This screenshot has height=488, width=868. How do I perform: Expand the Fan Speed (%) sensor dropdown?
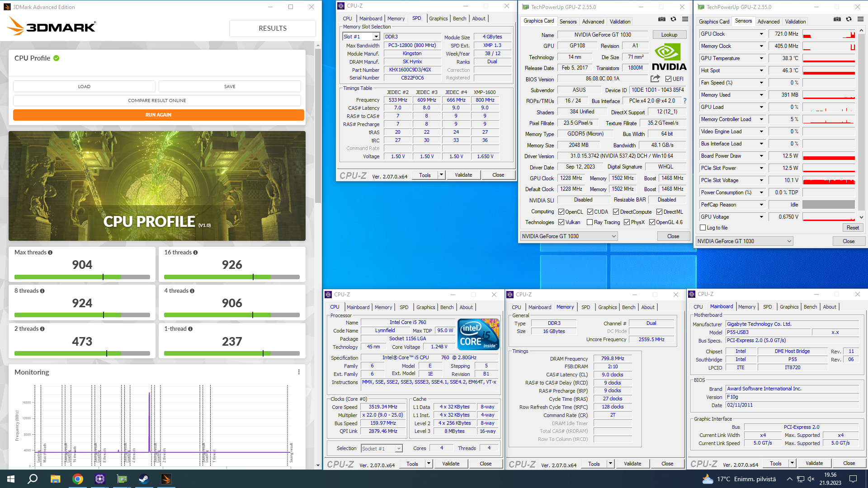pyautogui.click(x=761, y=83)
